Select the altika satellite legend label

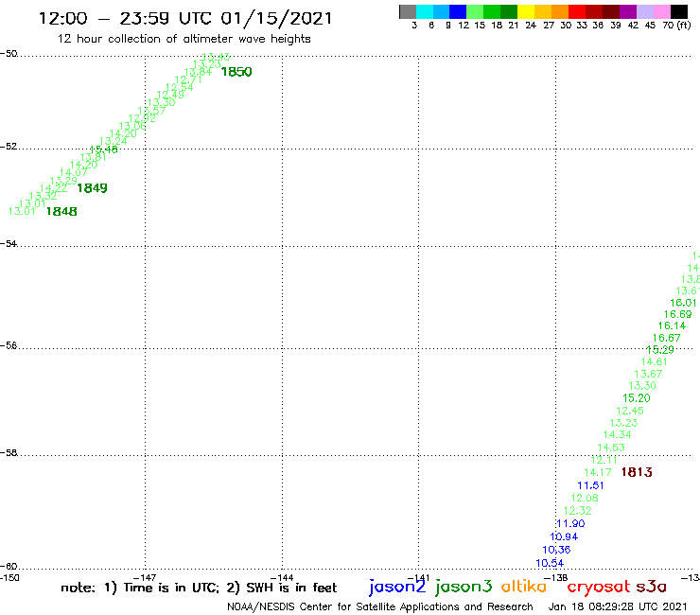(523, 586)
